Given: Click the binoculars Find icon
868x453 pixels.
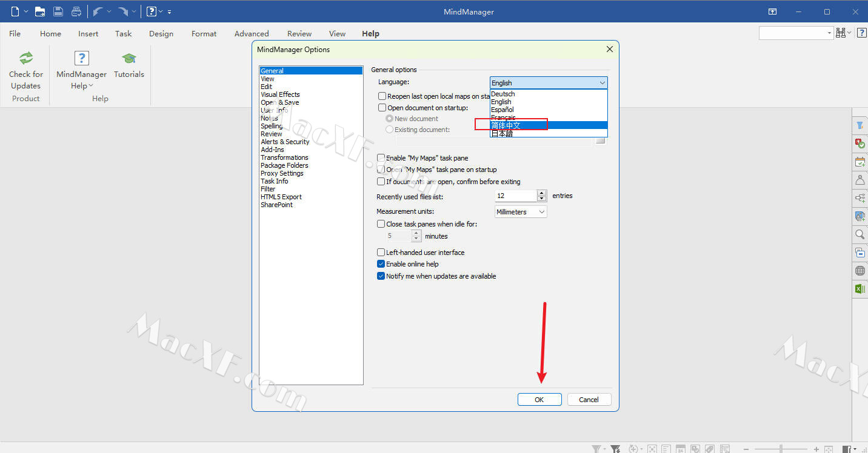Looking at the screenshot, I should (x=840, y=33).
